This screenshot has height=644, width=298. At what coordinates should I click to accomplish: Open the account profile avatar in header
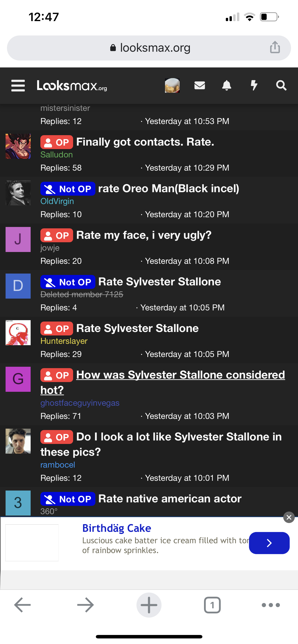172,86
